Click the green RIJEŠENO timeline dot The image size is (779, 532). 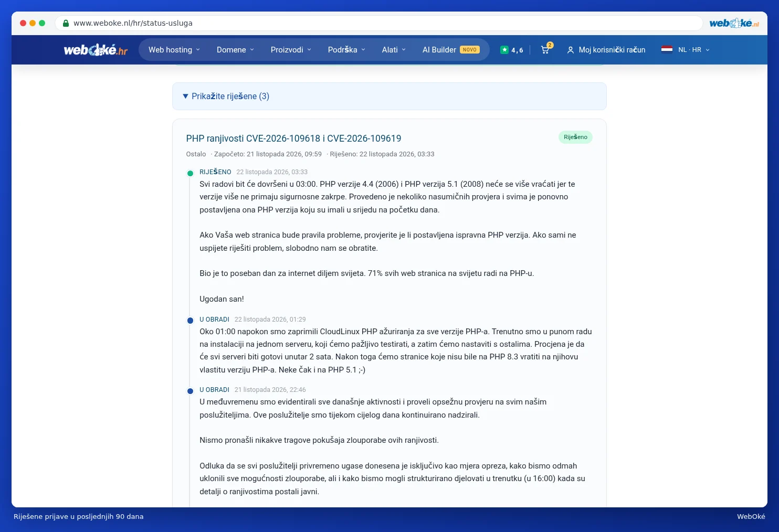190,173
